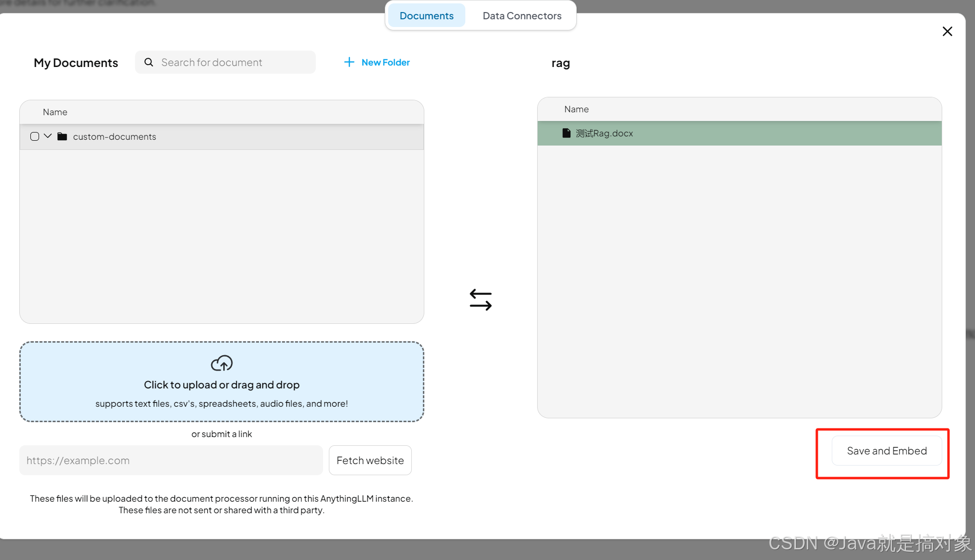Click the Name header in My Documents
Viewport: 975px width, 560px height.
pyautogui.click(x=55, y=112)
